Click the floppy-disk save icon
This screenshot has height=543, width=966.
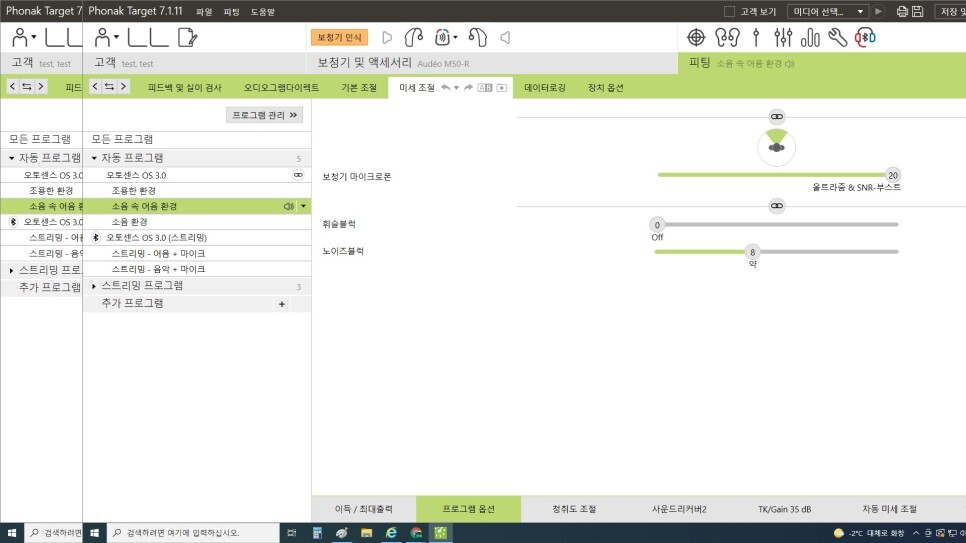pos(917,11)
